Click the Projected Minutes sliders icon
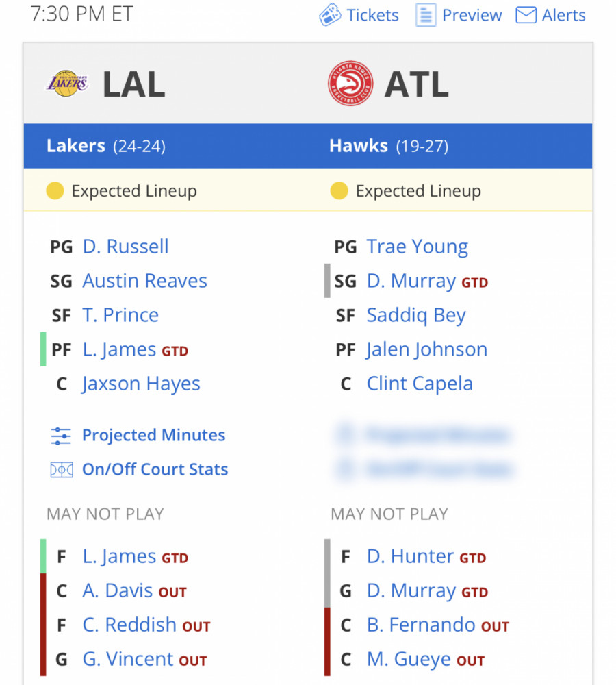The height and width of the screenshot is (685, 616). 61,436
